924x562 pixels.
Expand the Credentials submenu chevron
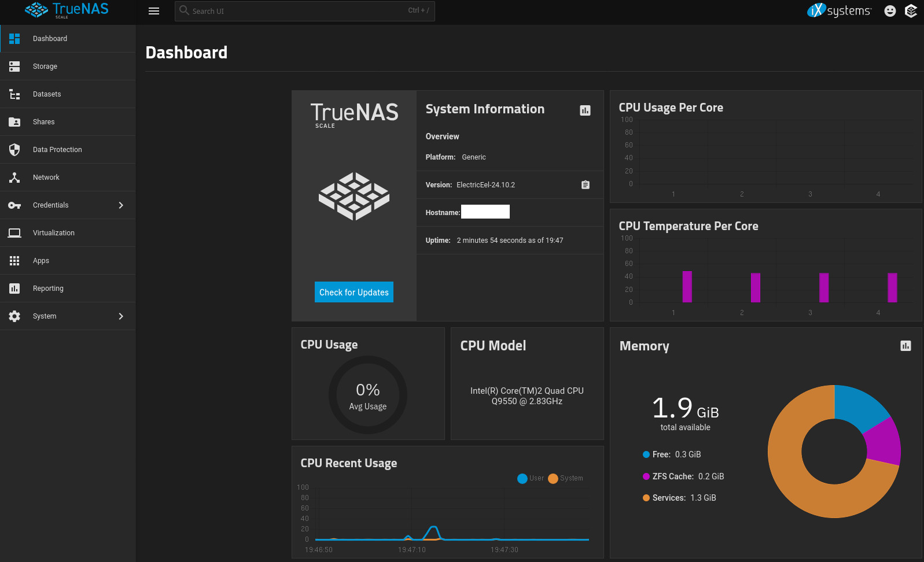pyautogui.click(x=121, y=205)
